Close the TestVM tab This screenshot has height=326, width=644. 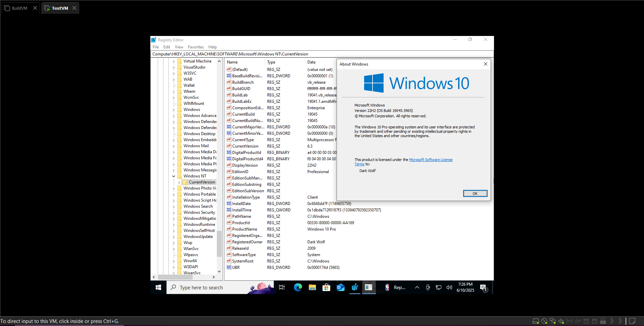click(74, 8)
